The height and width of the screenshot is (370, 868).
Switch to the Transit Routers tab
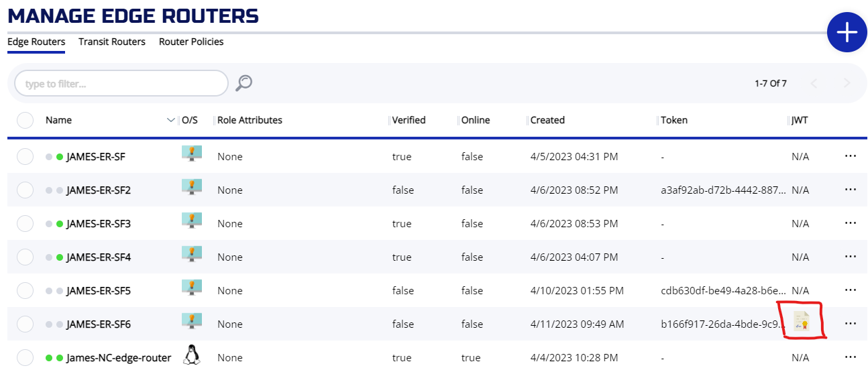111,42
